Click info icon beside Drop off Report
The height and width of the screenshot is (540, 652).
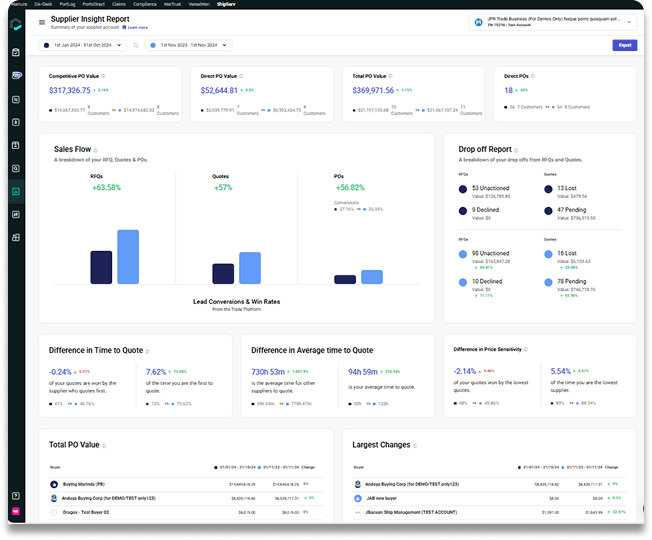pos(516,150)
